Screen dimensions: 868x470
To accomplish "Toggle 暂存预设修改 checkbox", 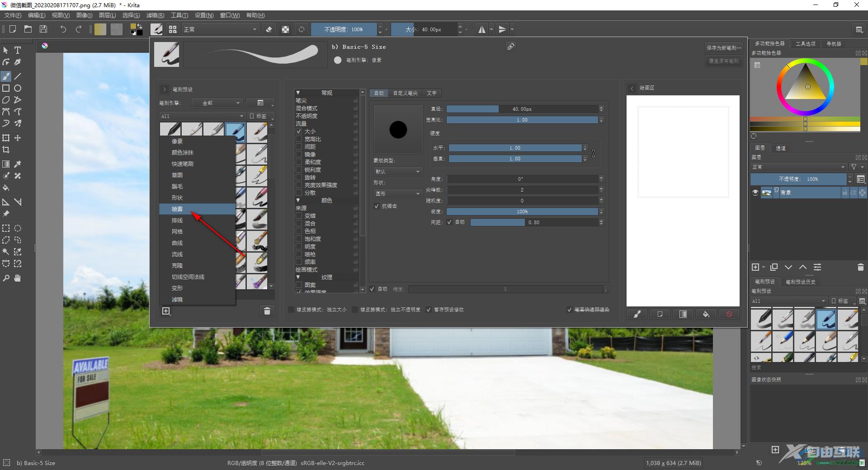I will pos(429,310).
